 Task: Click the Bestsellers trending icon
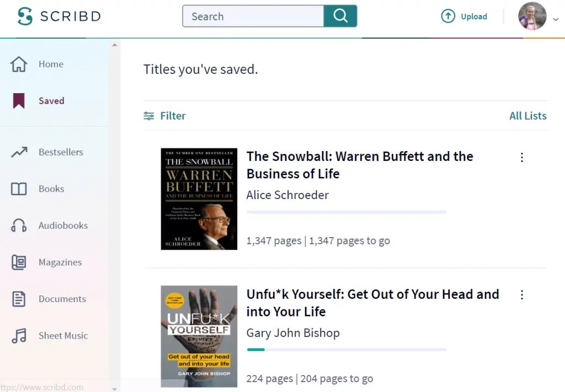click(x=18, y=152)
